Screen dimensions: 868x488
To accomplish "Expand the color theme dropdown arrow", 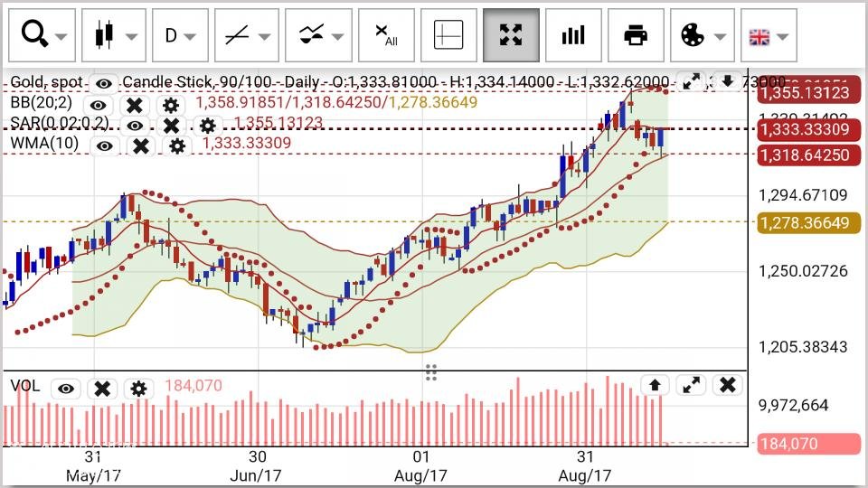I will [721, 37].
